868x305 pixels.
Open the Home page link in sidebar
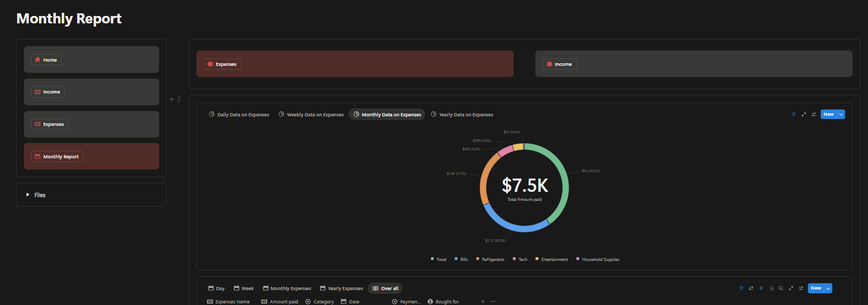click(x=46, y=60)
